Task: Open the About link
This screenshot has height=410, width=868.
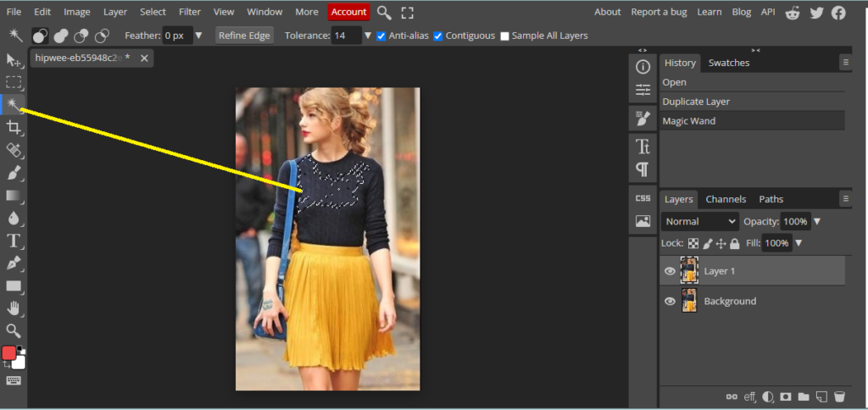Action: pyautogui.click(x=607, y=12)
